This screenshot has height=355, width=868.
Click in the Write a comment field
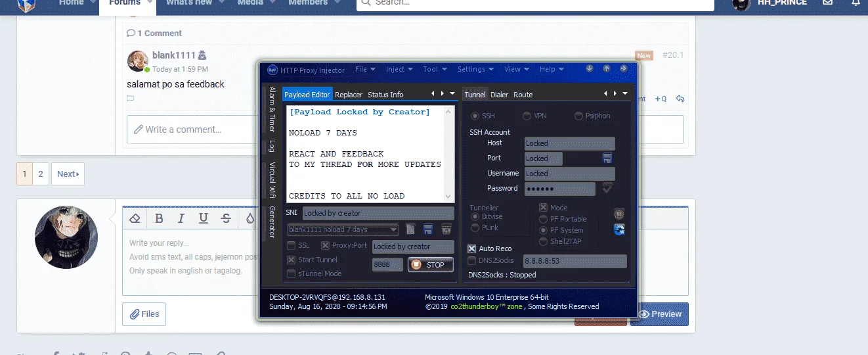point(405,130)
